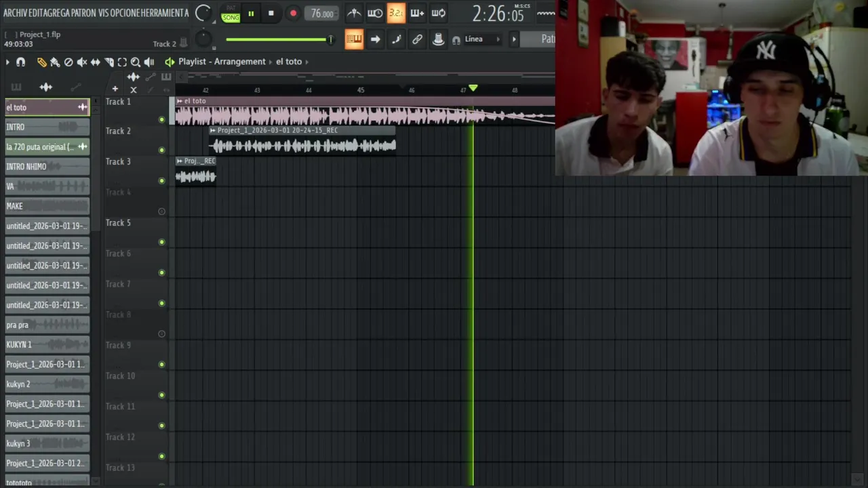The width and height of the screenshot is (868, 488).
Task: Click the Record button
Action: [293, 14]
